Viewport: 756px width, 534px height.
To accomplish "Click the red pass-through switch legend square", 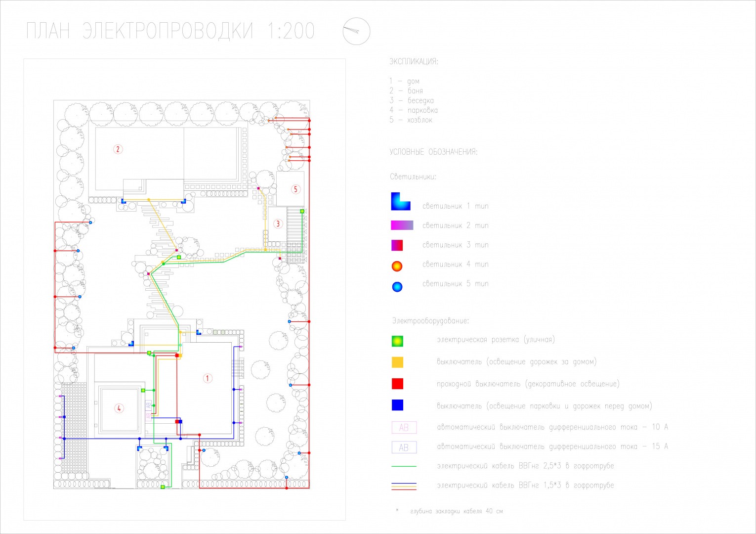I will tap(397, 384).
